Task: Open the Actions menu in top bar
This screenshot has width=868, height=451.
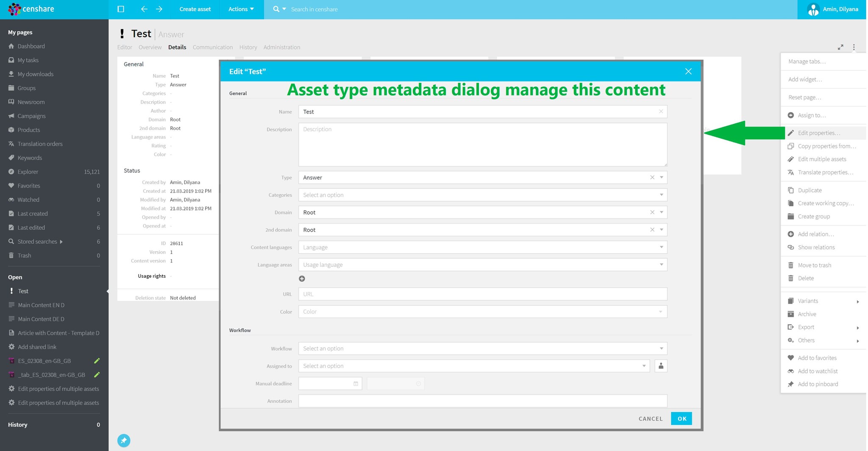Action: click(241, 9)
